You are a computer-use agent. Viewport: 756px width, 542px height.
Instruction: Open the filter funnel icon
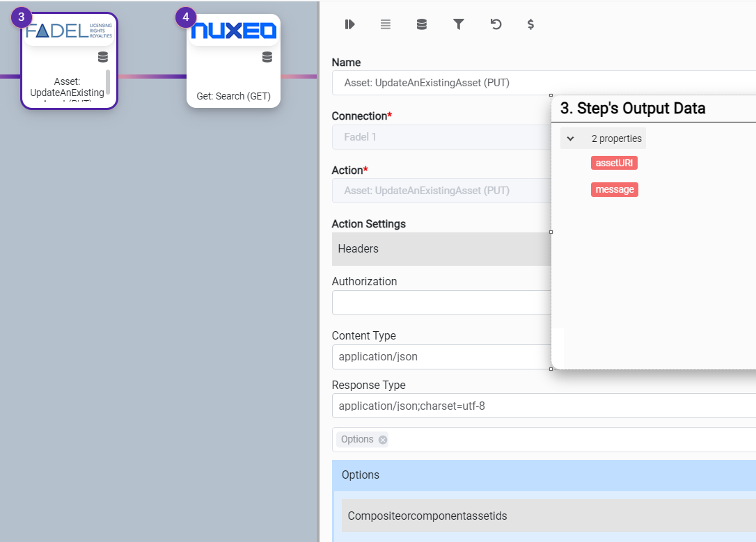[459, 24]
